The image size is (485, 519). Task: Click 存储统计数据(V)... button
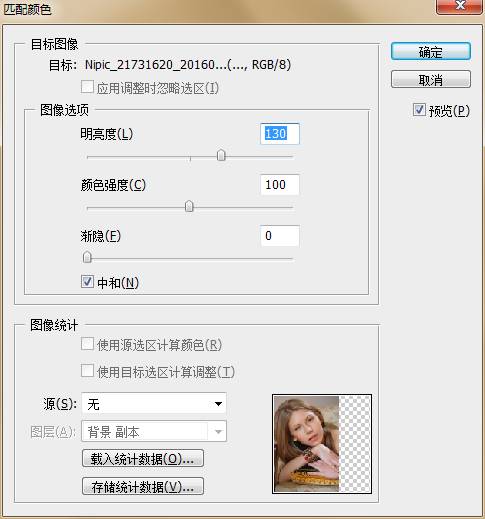pyautogui.click(x=143, y=486)
